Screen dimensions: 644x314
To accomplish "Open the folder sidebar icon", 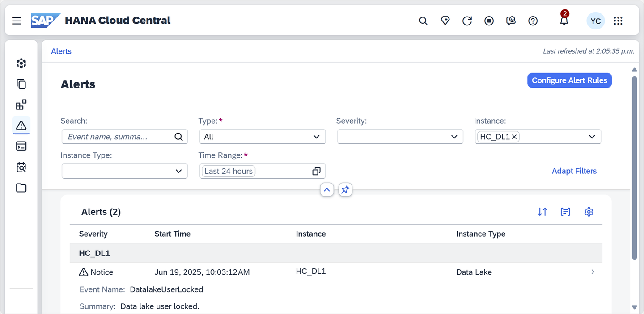I will pos(21,188).
